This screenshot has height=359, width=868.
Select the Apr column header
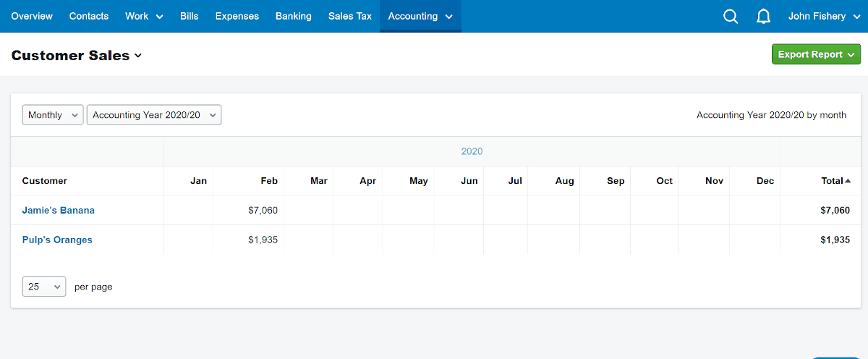point(367,181)
